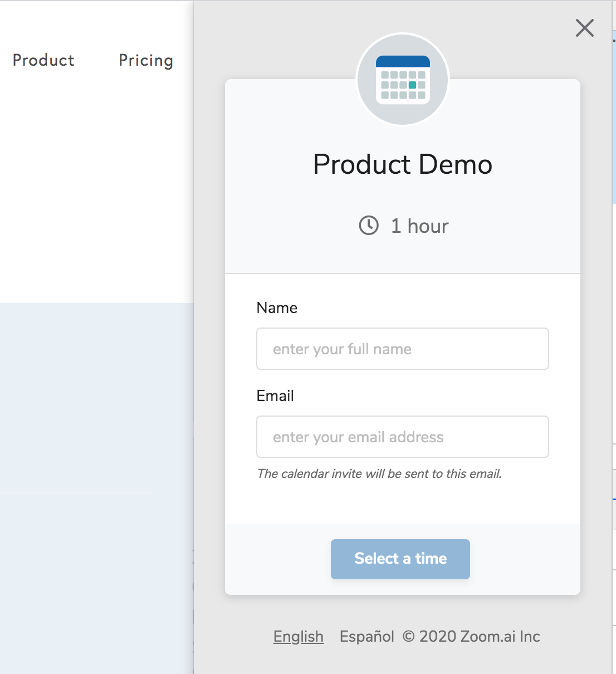Click the teal highlighted day in the calendar icon
This screenshot has height=674, width=616.
[412, 85]
